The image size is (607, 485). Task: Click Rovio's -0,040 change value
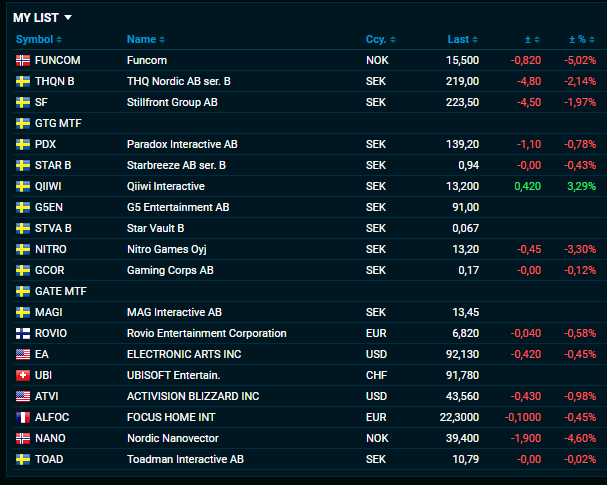click(x=526, y=333)
